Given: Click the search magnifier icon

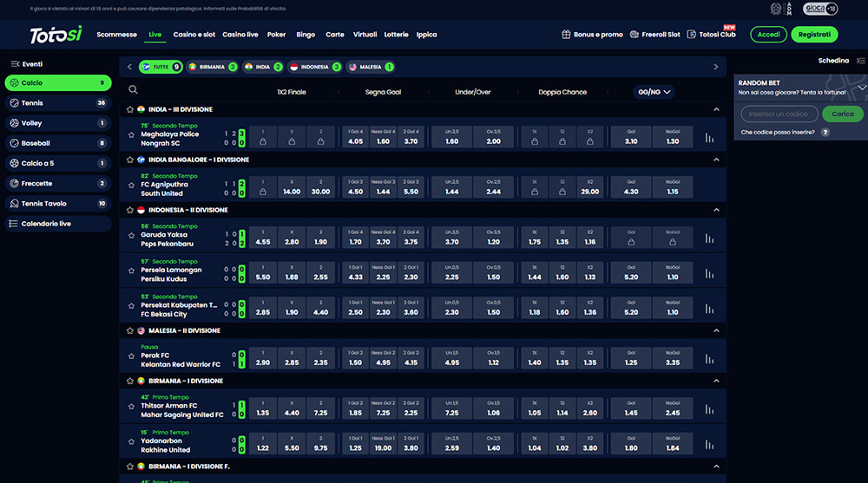Looking at the screenshot, I should (133, 89).
